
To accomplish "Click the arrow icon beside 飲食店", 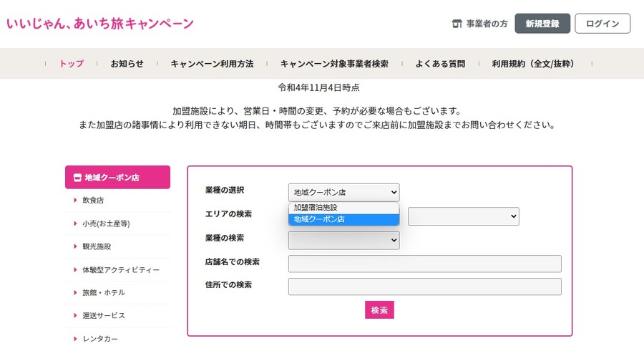I will pyautogui.click(x=75, y=201).
